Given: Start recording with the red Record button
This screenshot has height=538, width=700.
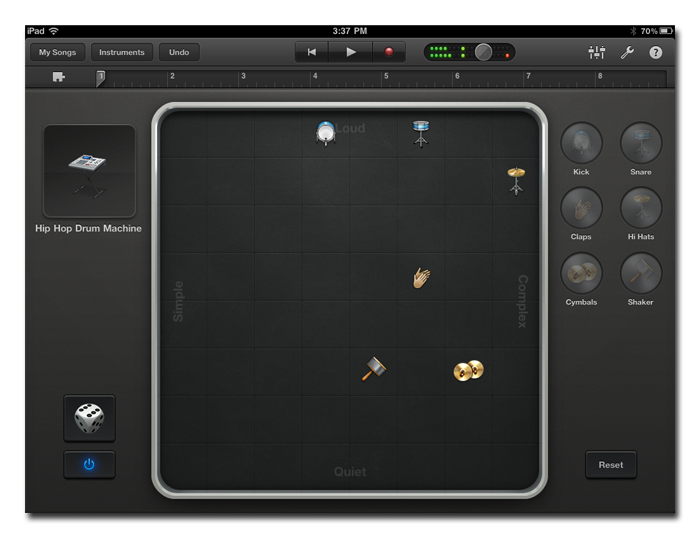Looking at the screenshot, I should click(x=389, y=52).
